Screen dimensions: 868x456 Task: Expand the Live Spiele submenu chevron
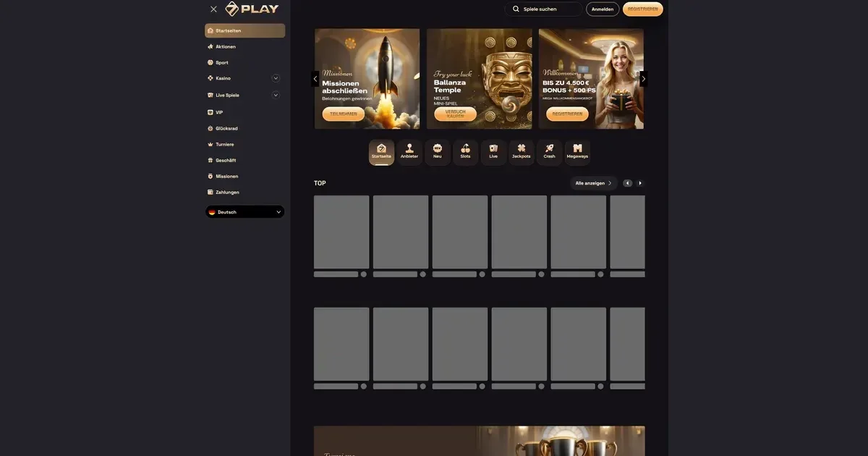point(276,95)
